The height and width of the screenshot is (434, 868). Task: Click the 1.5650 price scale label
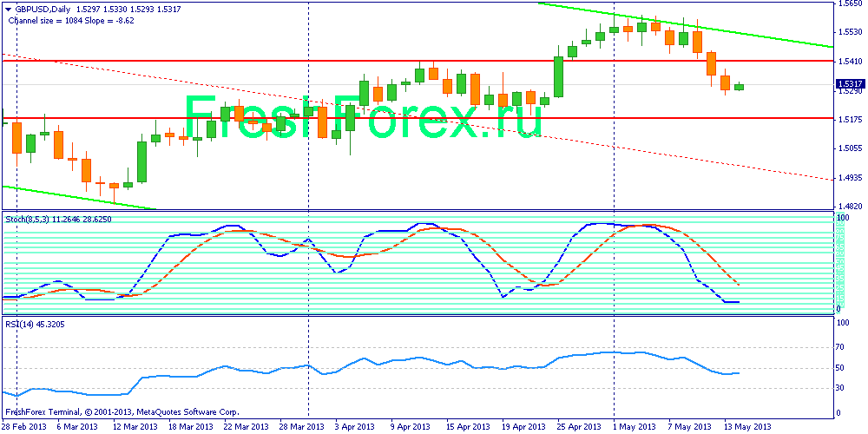click(x=849, y=5)
